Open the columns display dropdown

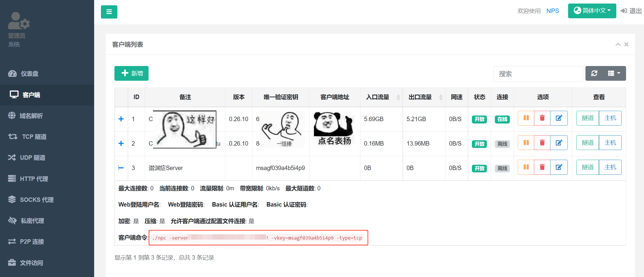614,73
